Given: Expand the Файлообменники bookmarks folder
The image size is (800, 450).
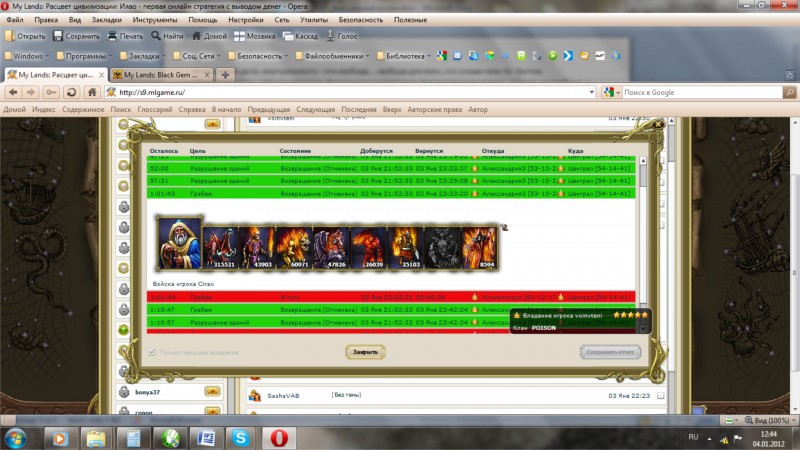Looking at the screenshot, I should [332, 56].
